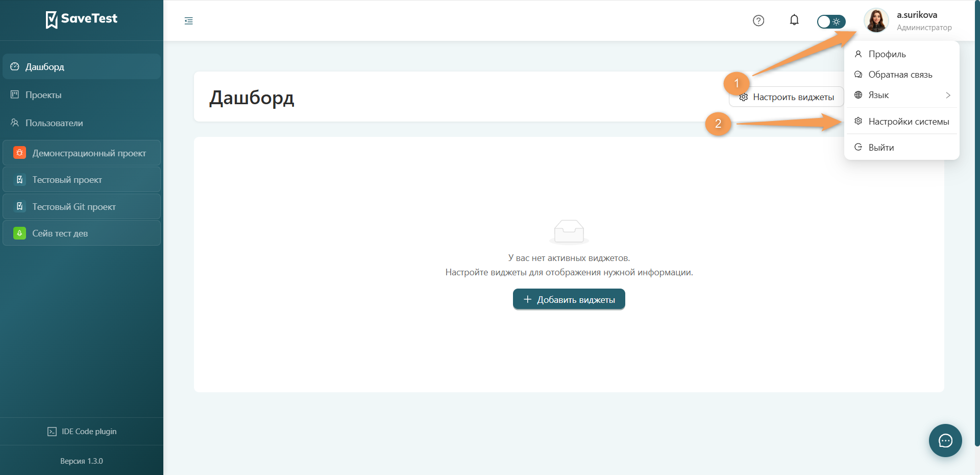Click the Администратор role label
The image size is (980, 475).
924,28
